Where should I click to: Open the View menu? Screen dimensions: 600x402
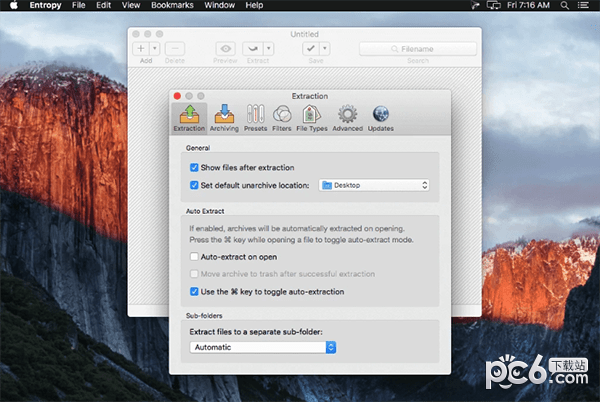tap(131, 5)
